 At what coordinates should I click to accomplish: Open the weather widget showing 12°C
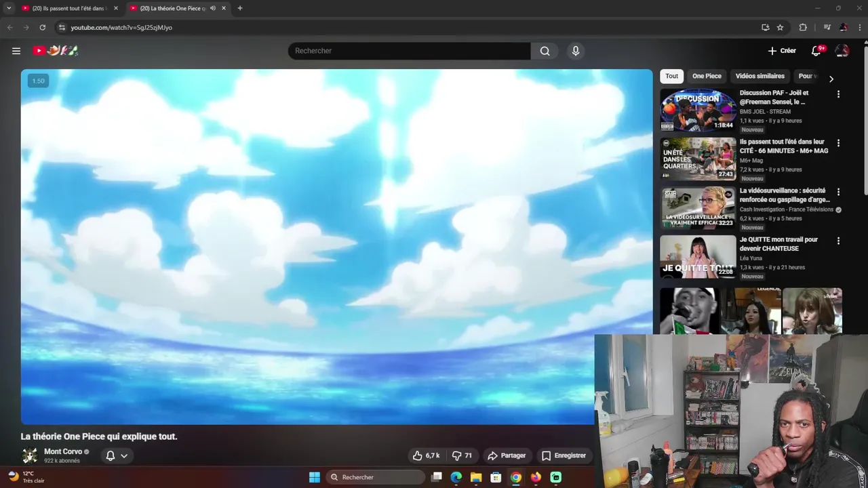27,477
